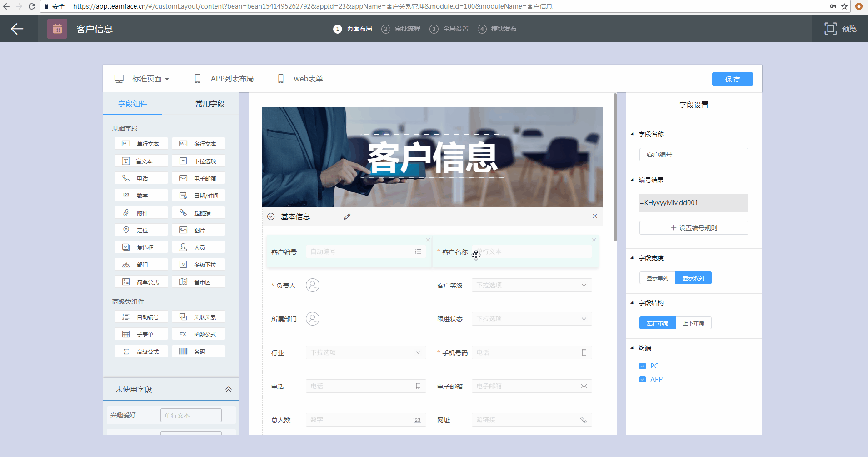Click the 客户信息 module calendar icon

(57, 29)
